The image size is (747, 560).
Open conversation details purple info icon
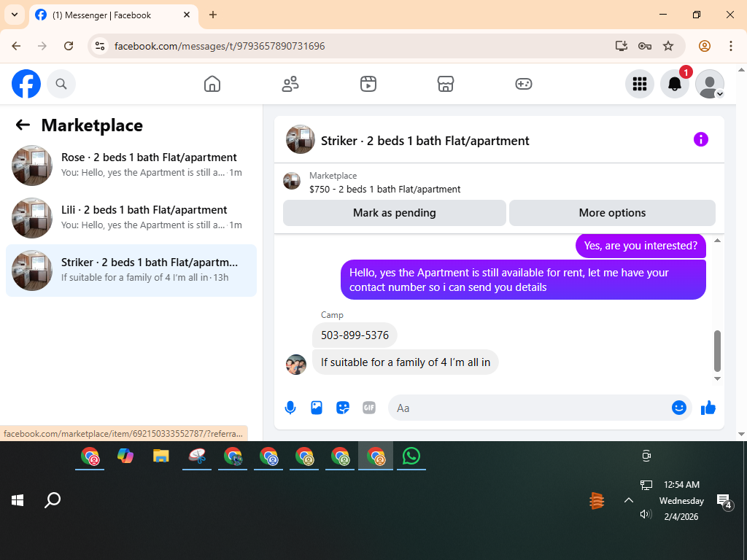pos(701,139)
